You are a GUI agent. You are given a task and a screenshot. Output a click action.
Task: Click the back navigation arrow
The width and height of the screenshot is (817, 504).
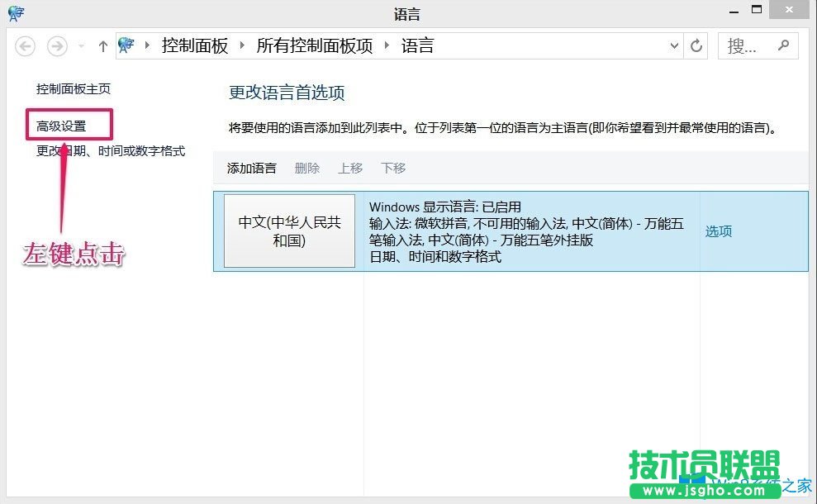point(25,46)
